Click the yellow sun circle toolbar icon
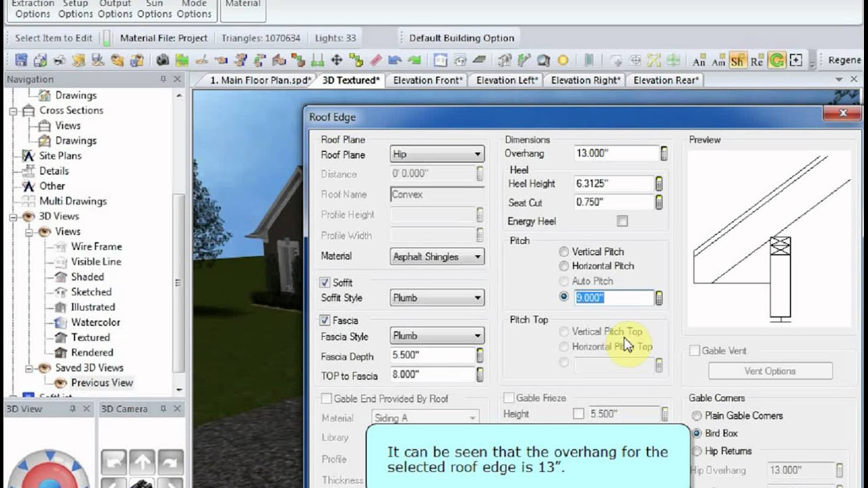868x488 pixels. coord(563,60)
